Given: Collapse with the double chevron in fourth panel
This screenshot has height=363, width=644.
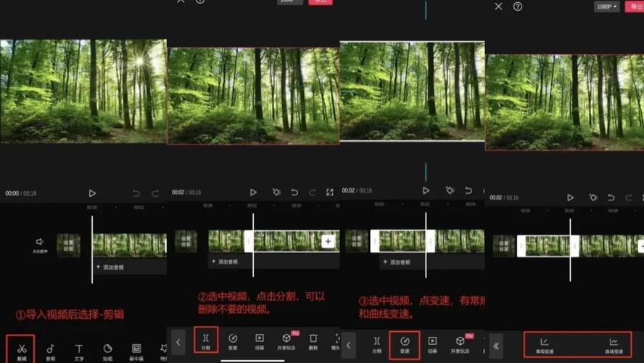Looking at the screenshot, I should (496, 346).
